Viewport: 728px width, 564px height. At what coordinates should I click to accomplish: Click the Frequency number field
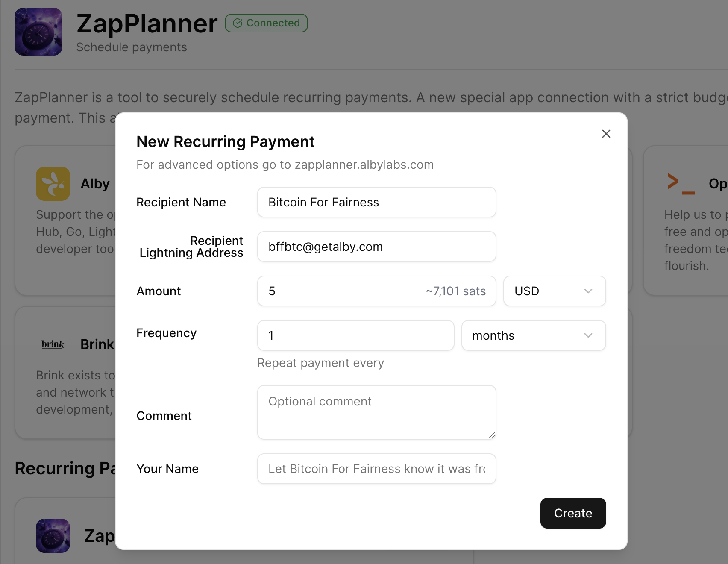point(355,335)
